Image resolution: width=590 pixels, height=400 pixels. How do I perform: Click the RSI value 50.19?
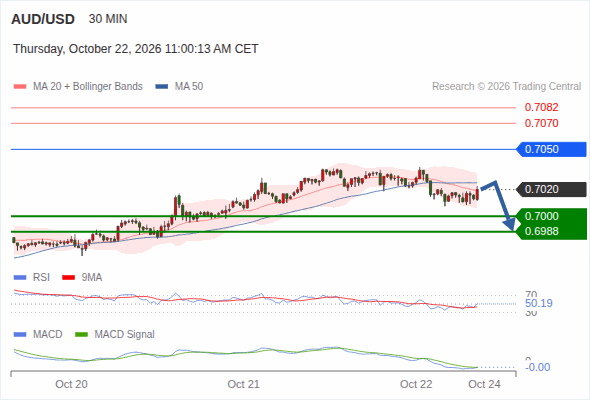pyautogui.click(x=539, y=303)
